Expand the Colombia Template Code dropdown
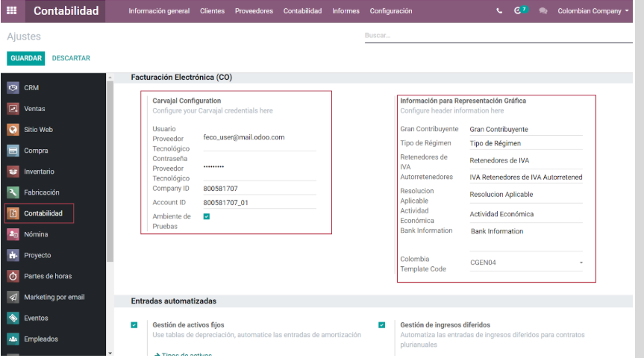The image size is (644, 358). (526, 263)
